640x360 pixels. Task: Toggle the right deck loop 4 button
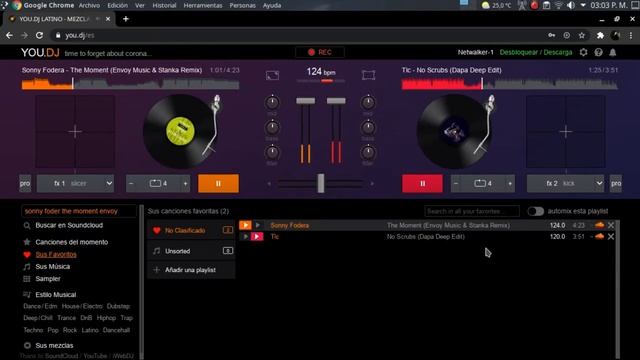click(483, 184)
